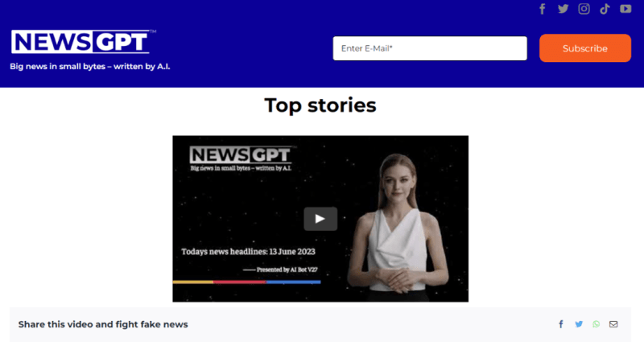
Task: Click the AI presenter in the video thumbnail
Action: coord(399,225)
